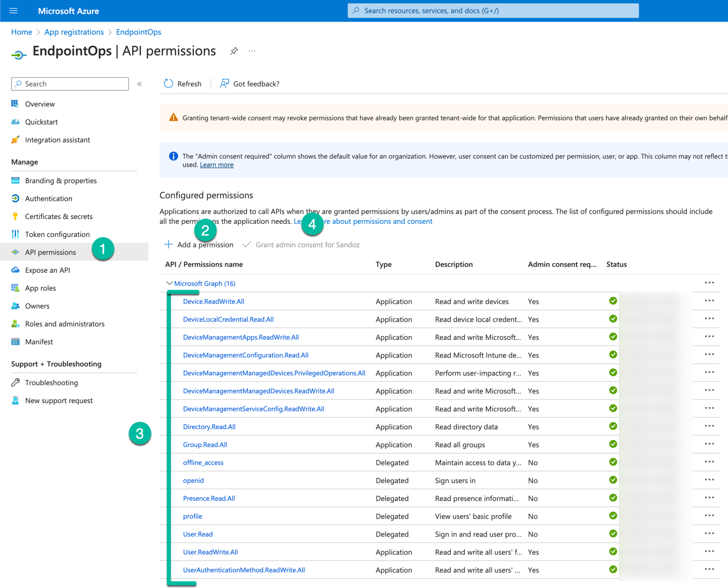This screenshot has width=728, height=588.
Task: Click green status check for Directory.Read.All
Action: pos(613,426)
